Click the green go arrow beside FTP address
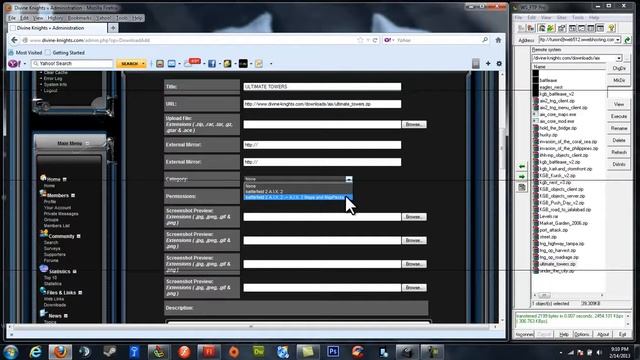 627,40
